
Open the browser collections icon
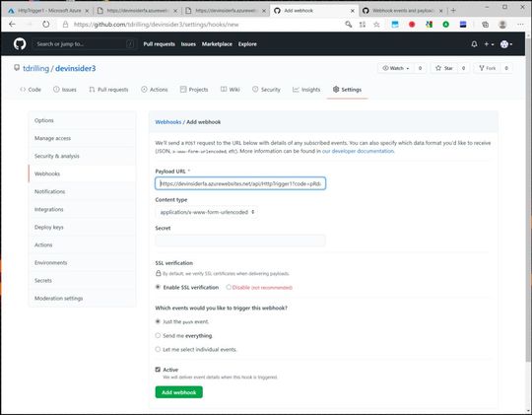485,24
